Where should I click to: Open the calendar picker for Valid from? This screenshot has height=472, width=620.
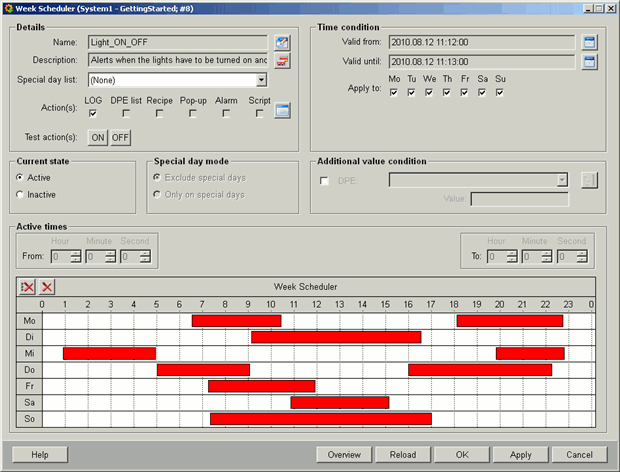pos(589,43)
